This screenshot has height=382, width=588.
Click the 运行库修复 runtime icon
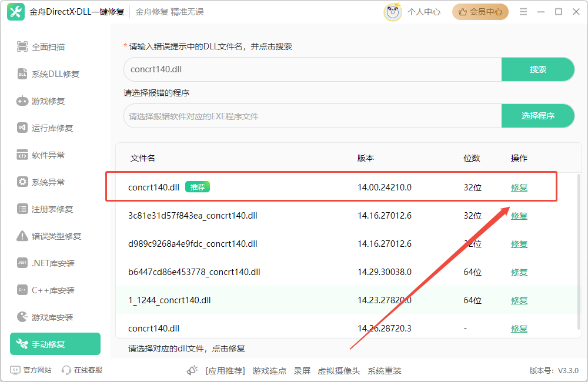pos(22,128)
